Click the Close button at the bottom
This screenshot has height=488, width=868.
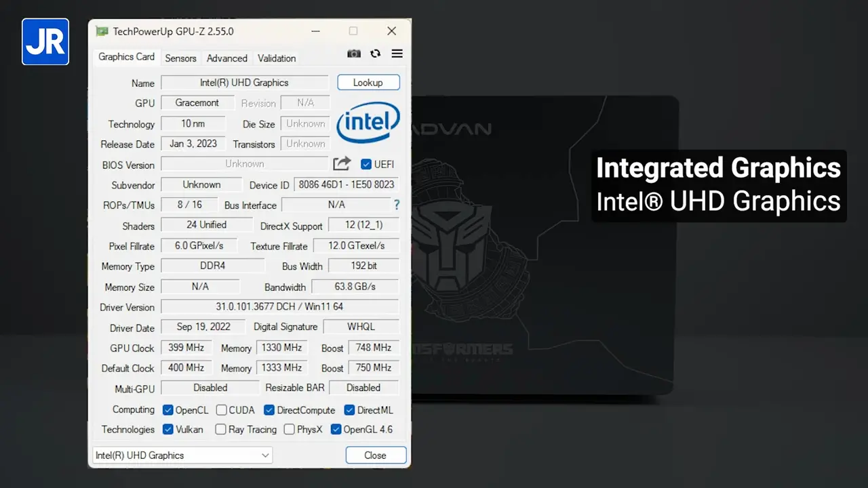(376, 455)
